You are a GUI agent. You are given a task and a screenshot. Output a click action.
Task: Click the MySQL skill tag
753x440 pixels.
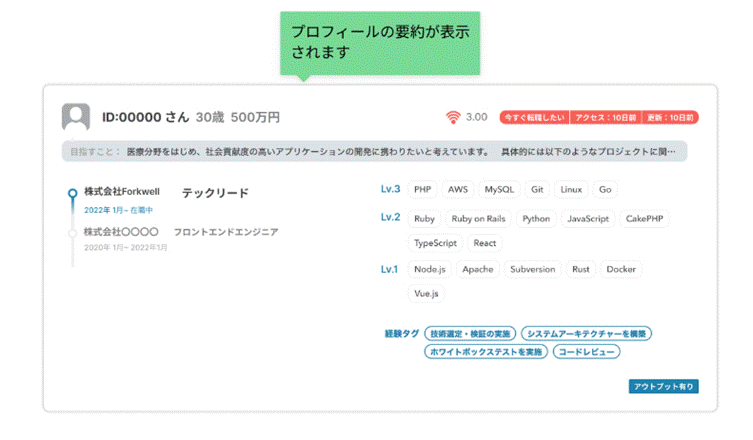tap(499, 189)
